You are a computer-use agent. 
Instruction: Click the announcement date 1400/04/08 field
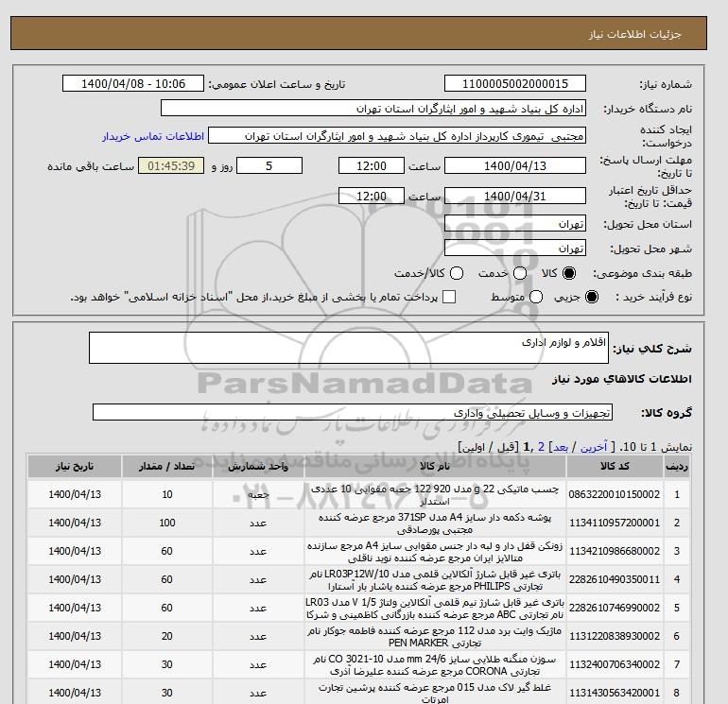pos(133,83)
